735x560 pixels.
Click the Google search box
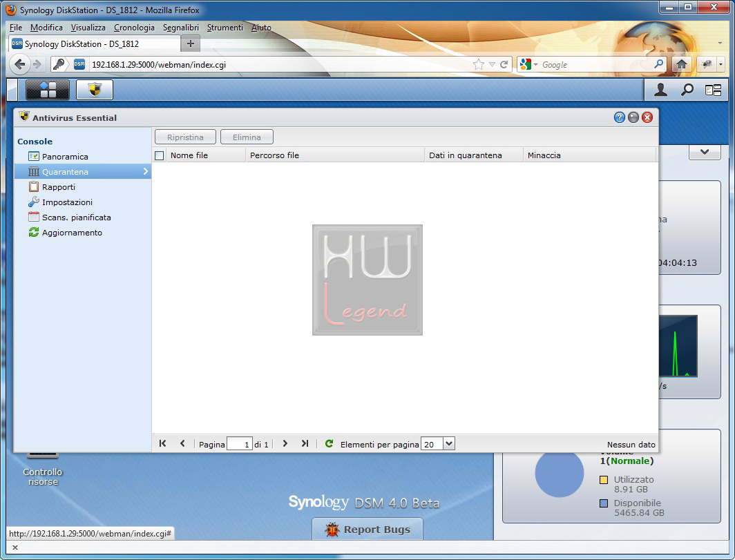[596, 65]
